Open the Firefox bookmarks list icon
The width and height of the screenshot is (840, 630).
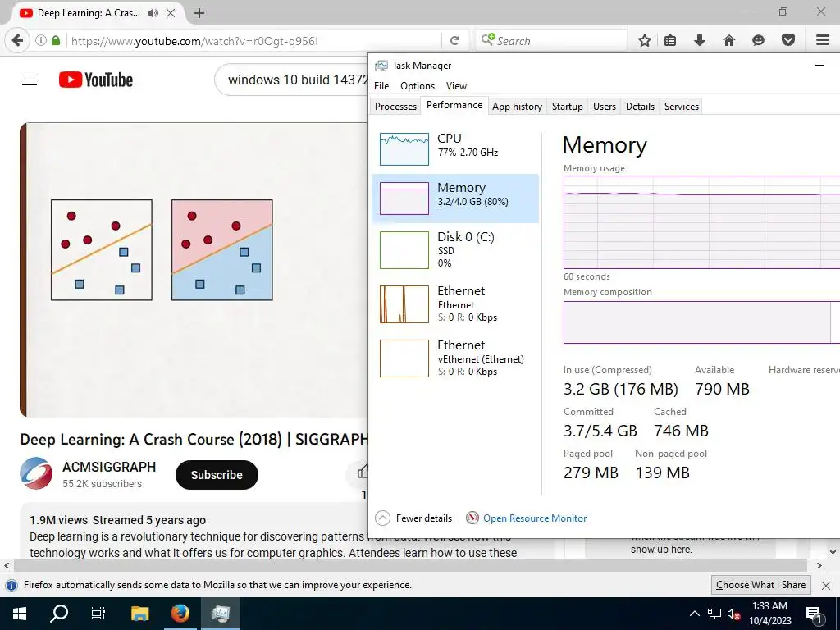click(x=670, y=40)
